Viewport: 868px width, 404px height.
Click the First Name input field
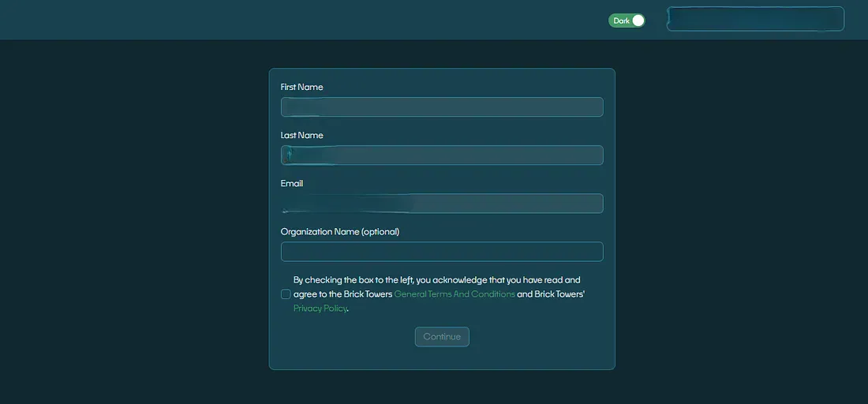(x=442, y=107)
